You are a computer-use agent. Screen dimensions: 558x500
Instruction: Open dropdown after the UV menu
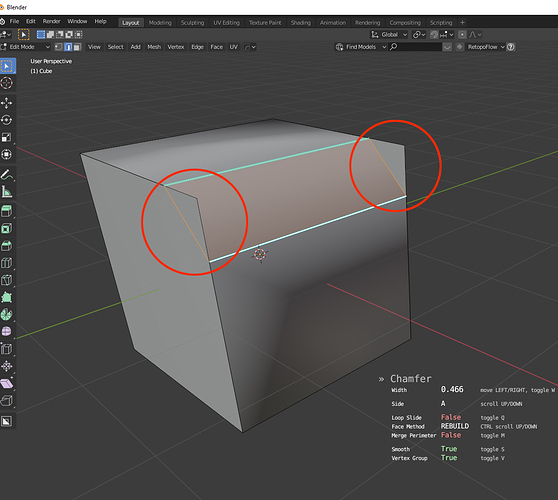(x=249, y=47)
